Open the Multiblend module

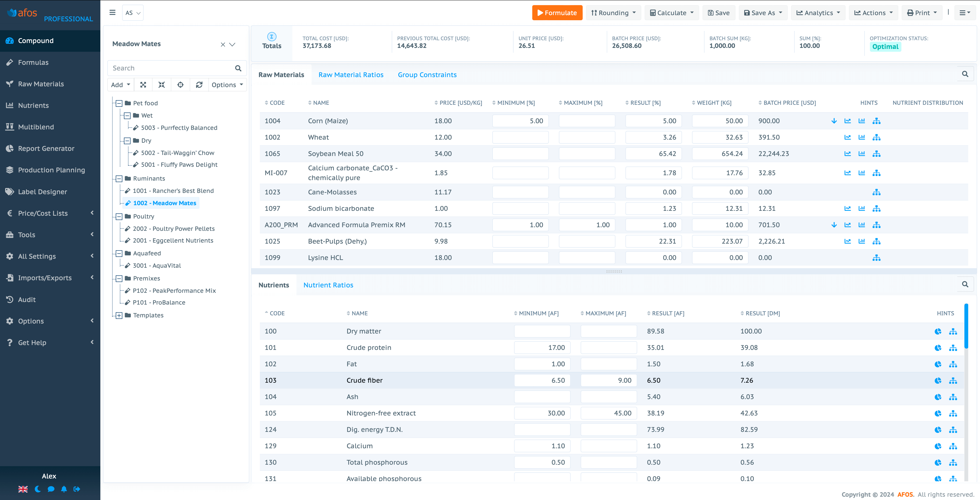tap(36, 127)
